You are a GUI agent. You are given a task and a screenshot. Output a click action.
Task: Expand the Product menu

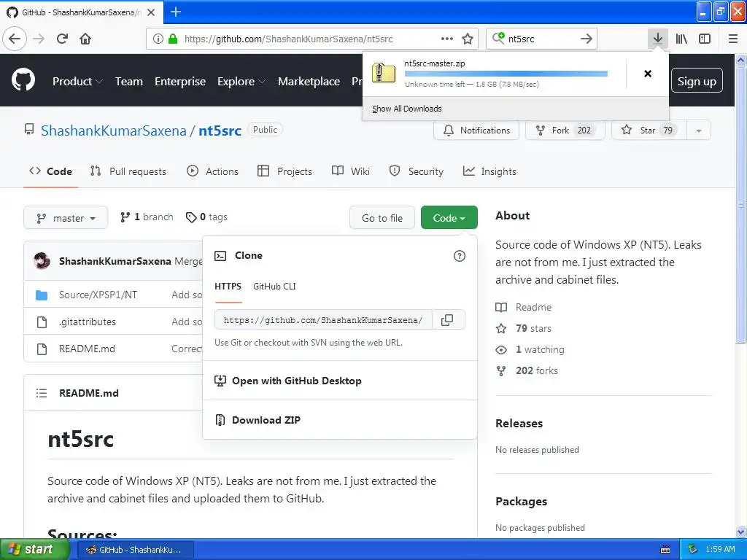tap(77, 82)
